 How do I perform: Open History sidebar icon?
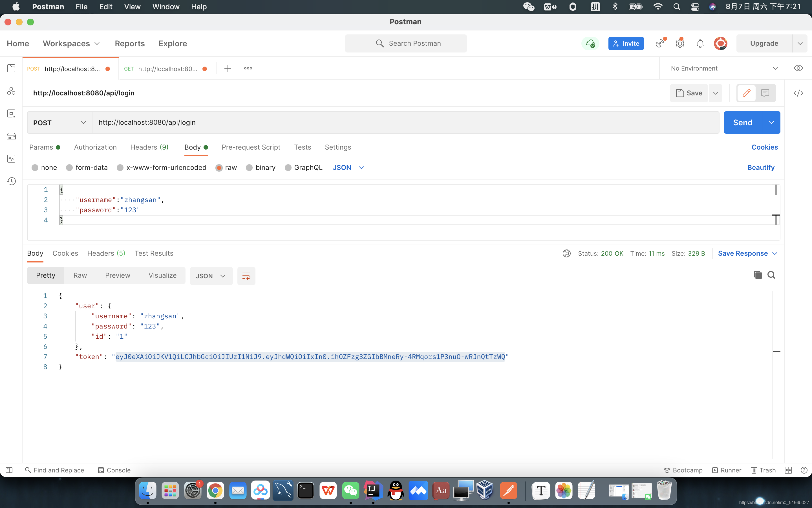tap(11, 181)
